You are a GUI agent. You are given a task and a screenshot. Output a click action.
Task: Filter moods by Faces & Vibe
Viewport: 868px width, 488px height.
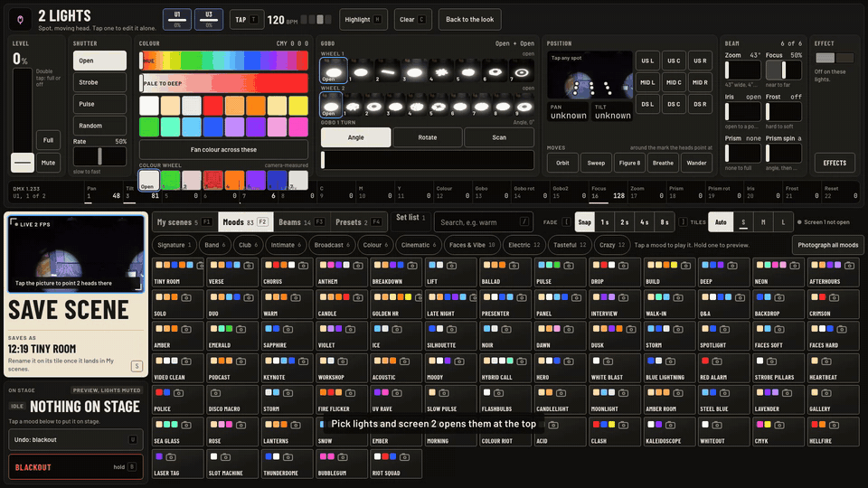click(472, 245)
